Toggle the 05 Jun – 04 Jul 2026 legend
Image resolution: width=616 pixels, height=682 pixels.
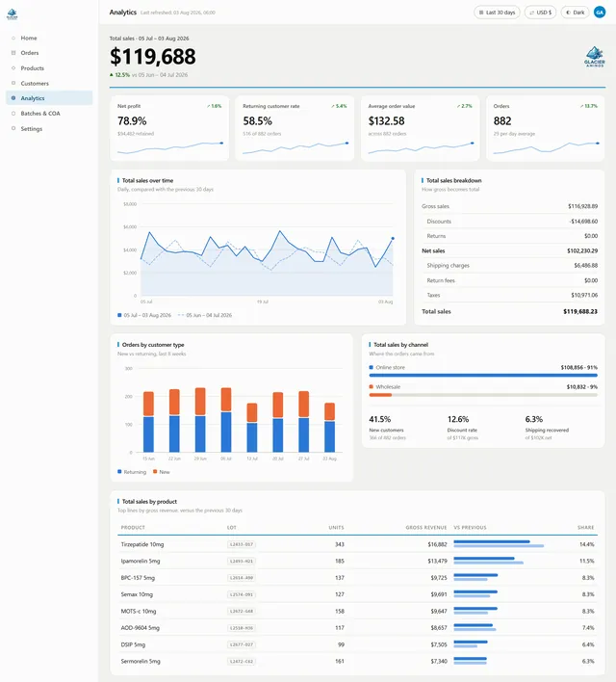tap(205, 315)
